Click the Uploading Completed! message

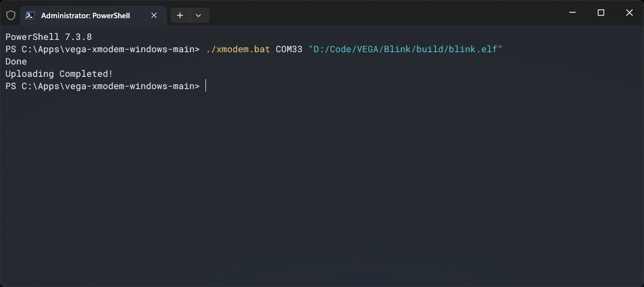59,74
